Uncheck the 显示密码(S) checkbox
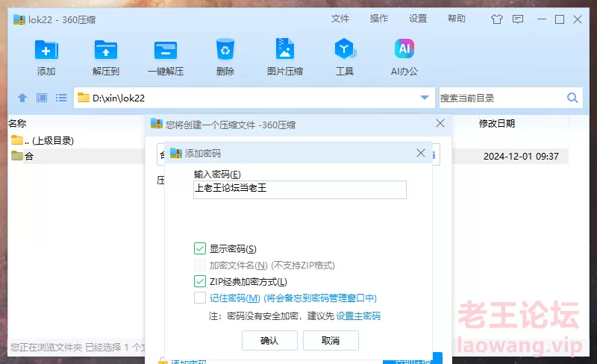The width and height of the screenshot is (597, 364). 200,248
